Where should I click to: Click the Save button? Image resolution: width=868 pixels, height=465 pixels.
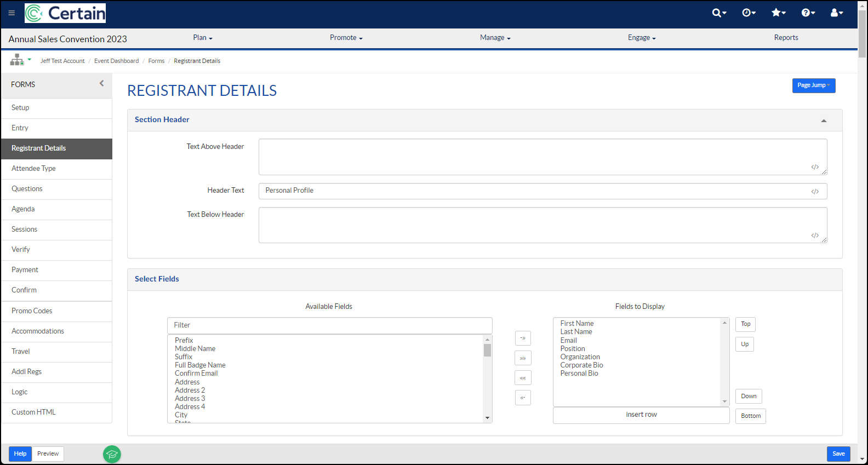point(838,454)
